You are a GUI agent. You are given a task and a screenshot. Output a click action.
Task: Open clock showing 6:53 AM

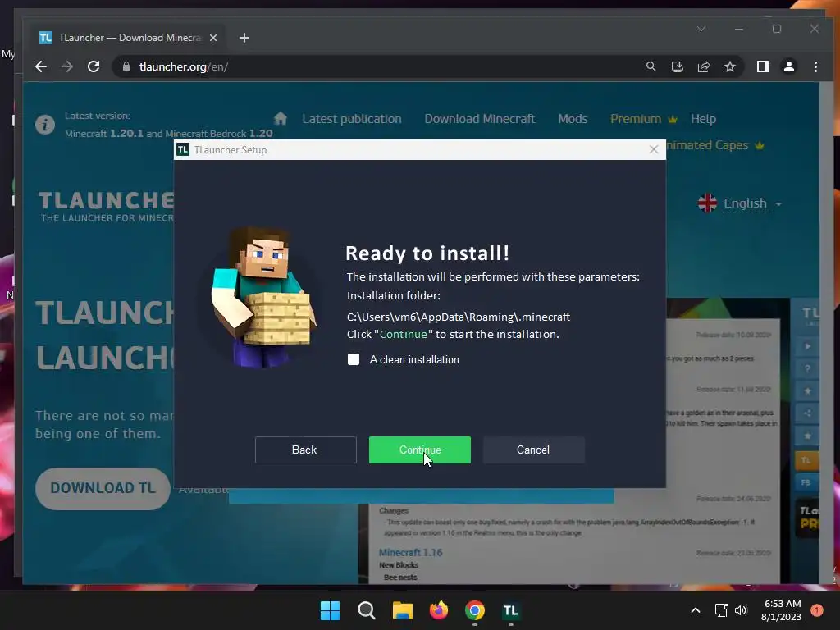click(782, 610)
